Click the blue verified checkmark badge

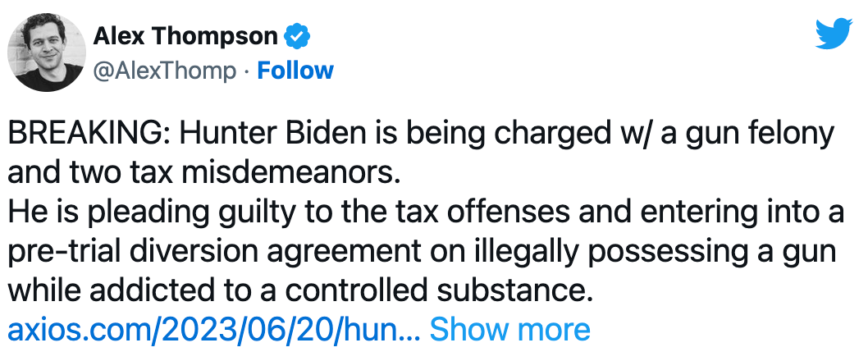pos(295,36)
